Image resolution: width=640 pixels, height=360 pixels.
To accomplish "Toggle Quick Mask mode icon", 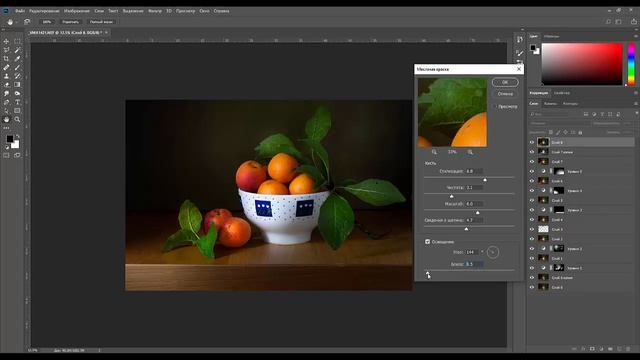I will coord(6,156).
